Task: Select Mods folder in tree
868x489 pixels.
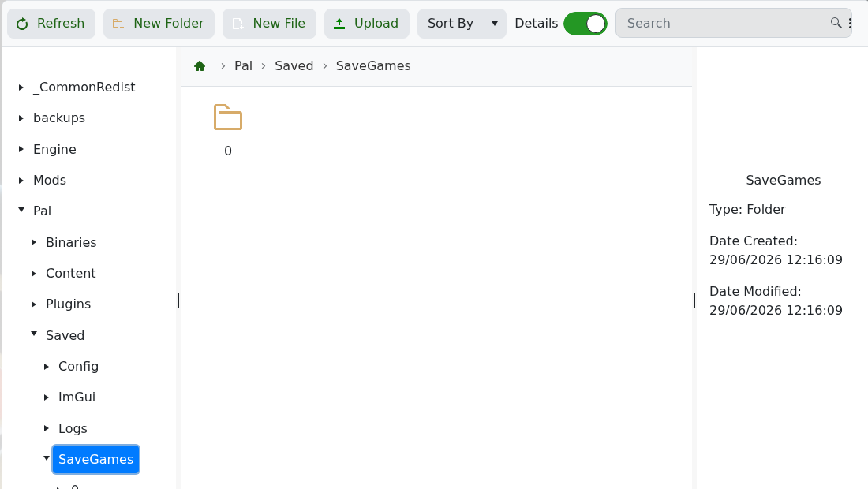Action: pyautogui.click(x=49, y=181)
